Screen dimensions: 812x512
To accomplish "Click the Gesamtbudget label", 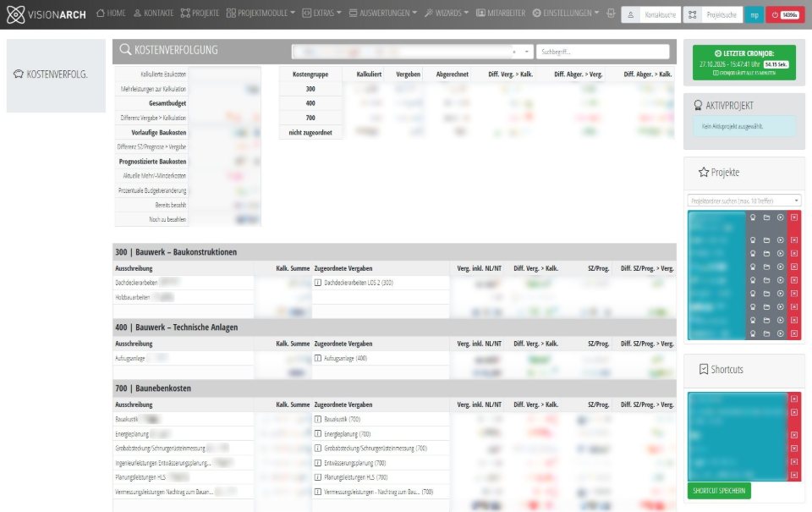I will [167, 103].
